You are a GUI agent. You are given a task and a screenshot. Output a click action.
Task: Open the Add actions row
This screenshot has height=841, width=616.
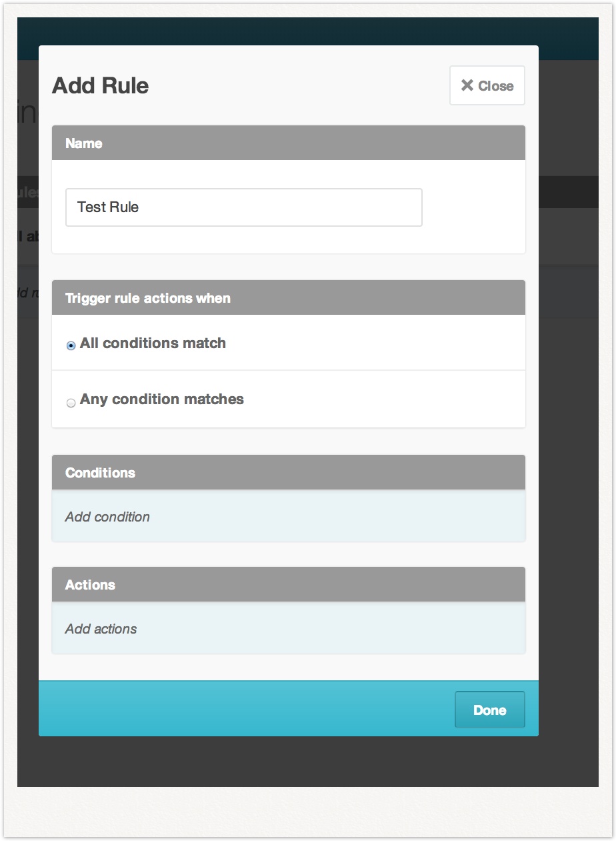tap(289, 628)
